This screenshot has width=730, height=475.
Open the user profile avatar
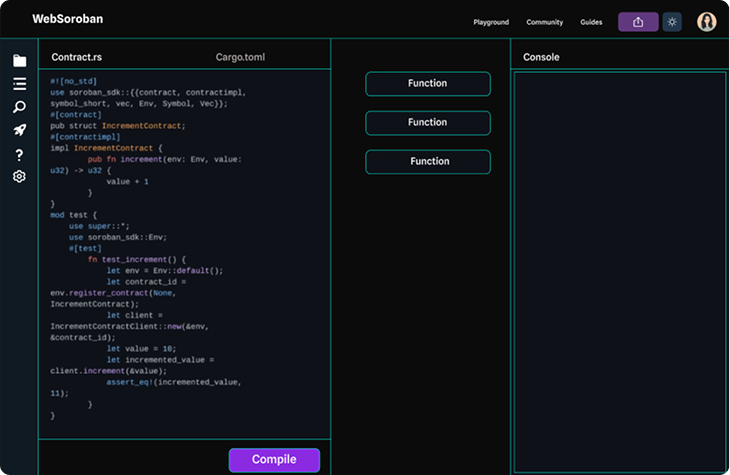click(x=706, y=22)
